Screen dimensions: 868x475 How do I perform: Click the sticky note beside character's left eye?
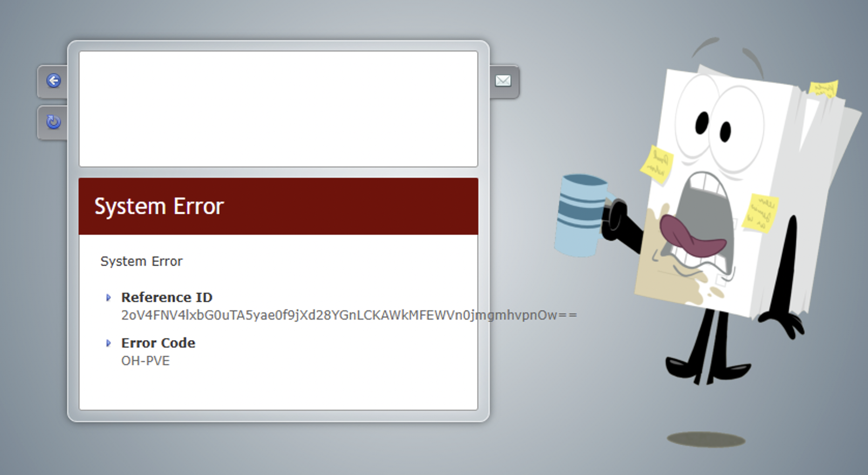tap(657, 164)
